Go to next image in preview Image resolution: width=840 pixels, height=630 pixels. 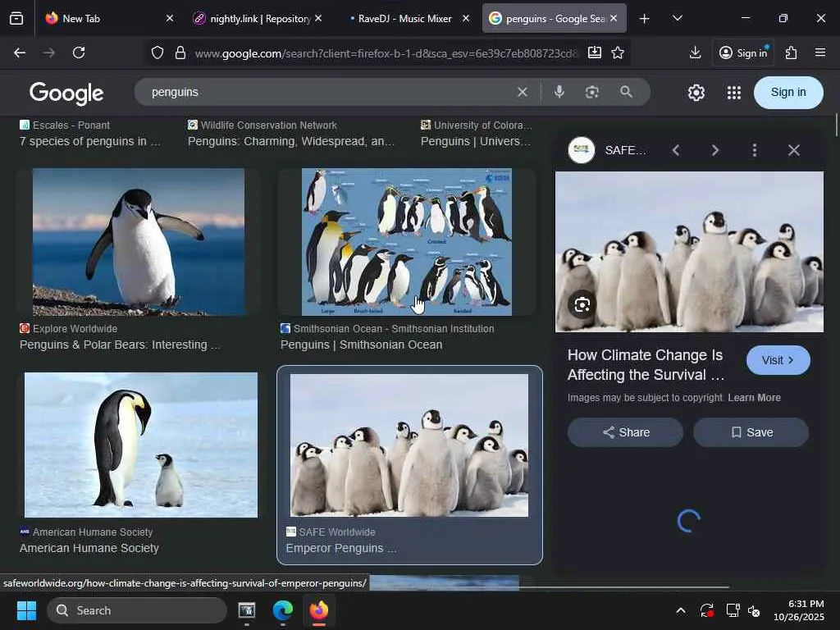point(714,150)
